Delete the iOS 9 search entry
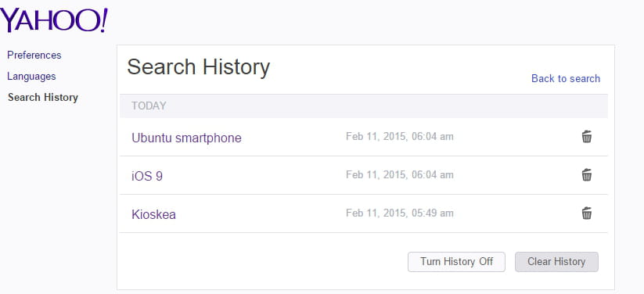Screen dimensions: 644x294 pos(587,175)
